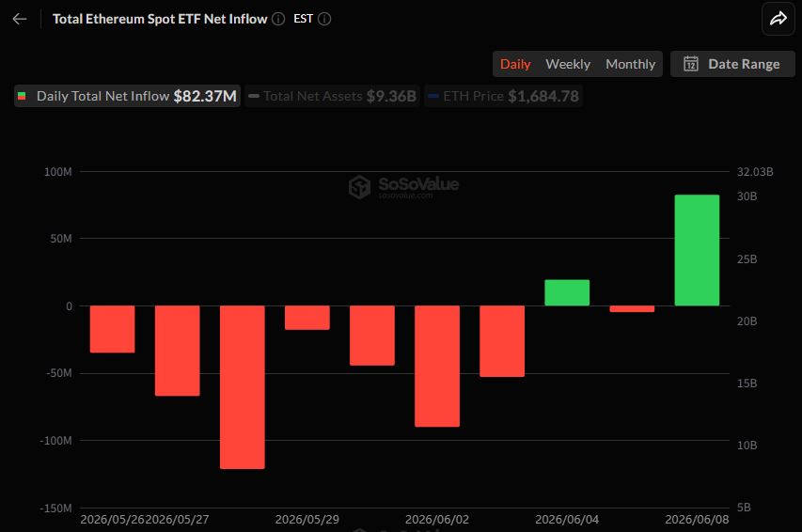Image resolution: width=802 pixels, height=532 pixels.
Task: Select the largest red outflow bar below -100M
Action: (243, 387)
